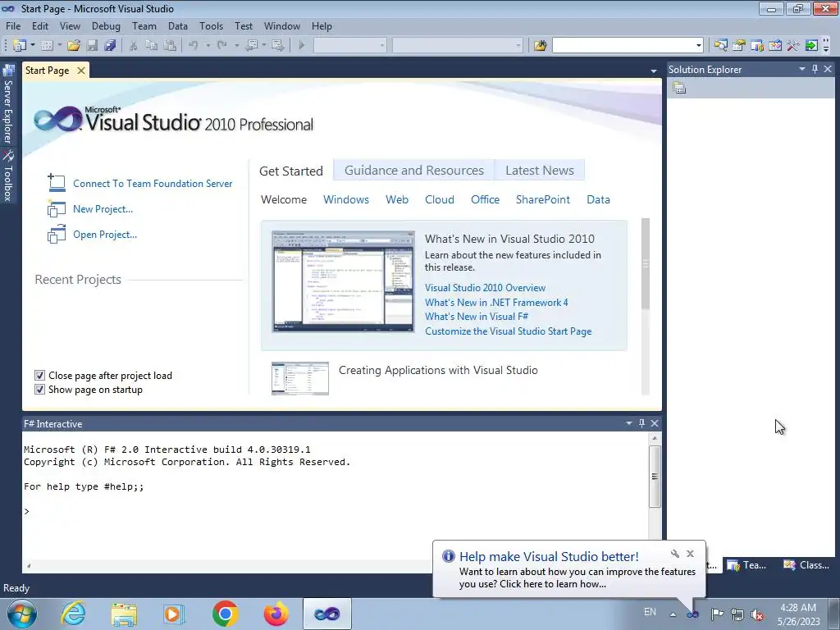
Task: Open the Server Explorer side tab
Action: coord(8,104)
